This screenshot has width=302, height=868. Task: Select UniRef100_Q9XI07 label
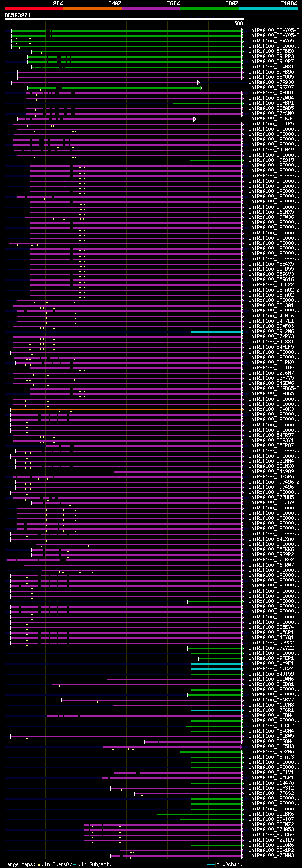point(271,819)
